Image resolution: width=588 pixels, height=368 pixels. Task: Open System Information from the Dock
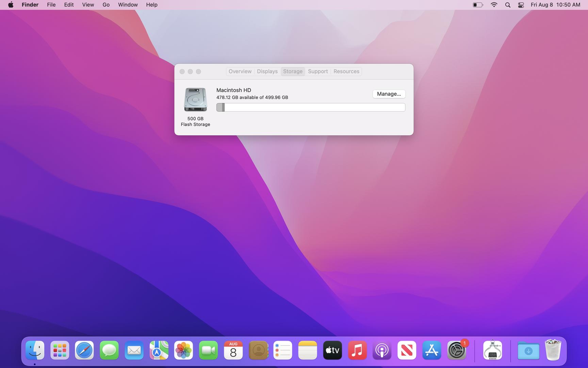[x=492, y=350]
